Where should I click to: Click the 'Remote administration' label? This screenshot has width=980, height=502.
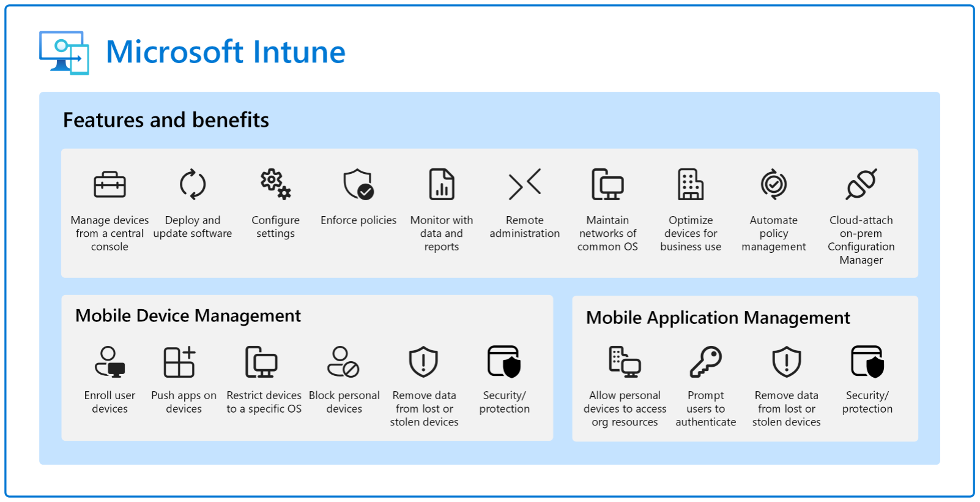tap(525, 227)
